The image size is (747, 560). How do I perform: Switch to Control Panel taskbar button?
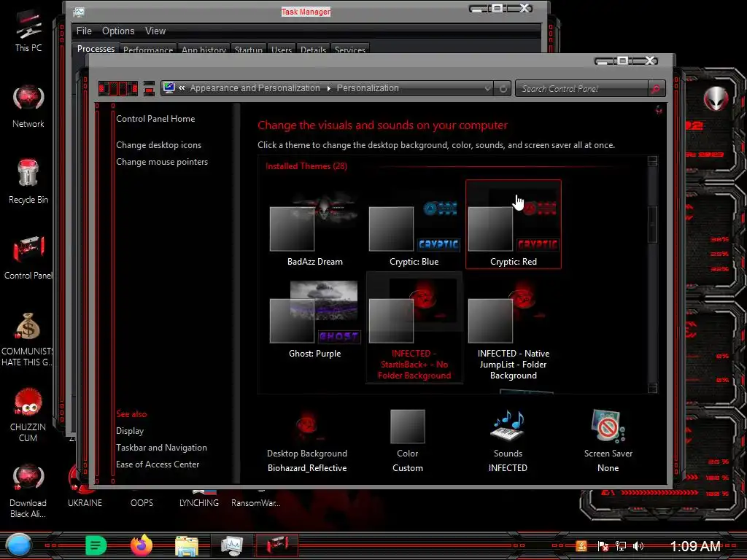click(x=276, y=545)
